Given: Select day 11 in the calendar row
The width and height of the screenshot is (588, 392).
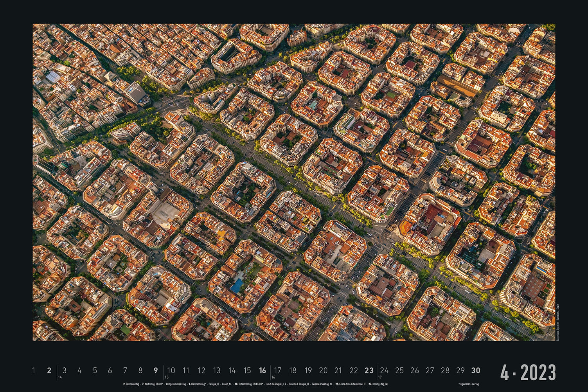Looking at the screenshot, I should click(x=186, y=370).
